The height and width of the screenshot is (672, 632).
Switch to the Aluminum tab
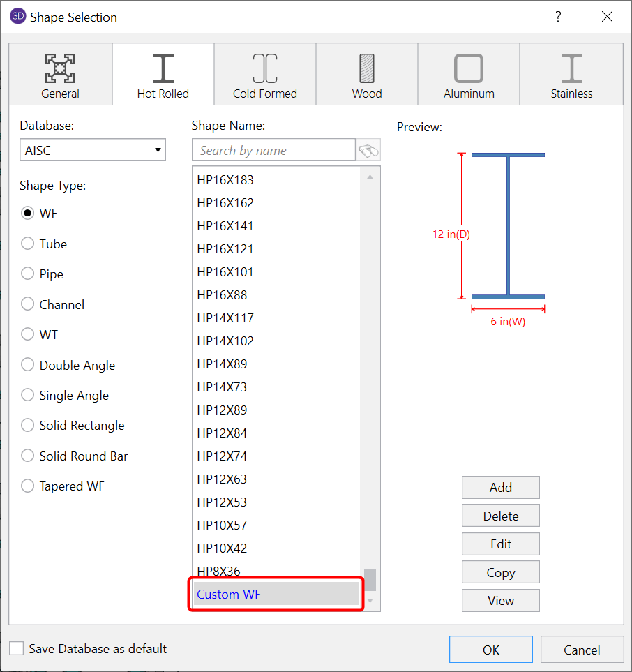(468, 75)
